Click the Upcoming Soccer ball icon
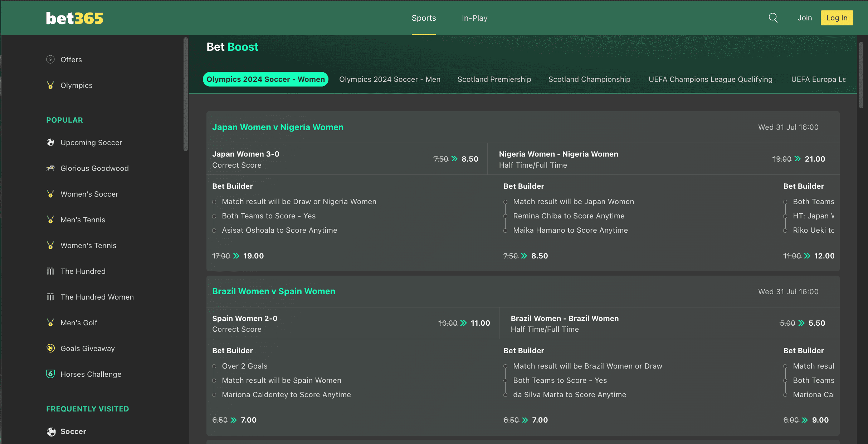Screen dimensions: 868x444 (50, 142)
